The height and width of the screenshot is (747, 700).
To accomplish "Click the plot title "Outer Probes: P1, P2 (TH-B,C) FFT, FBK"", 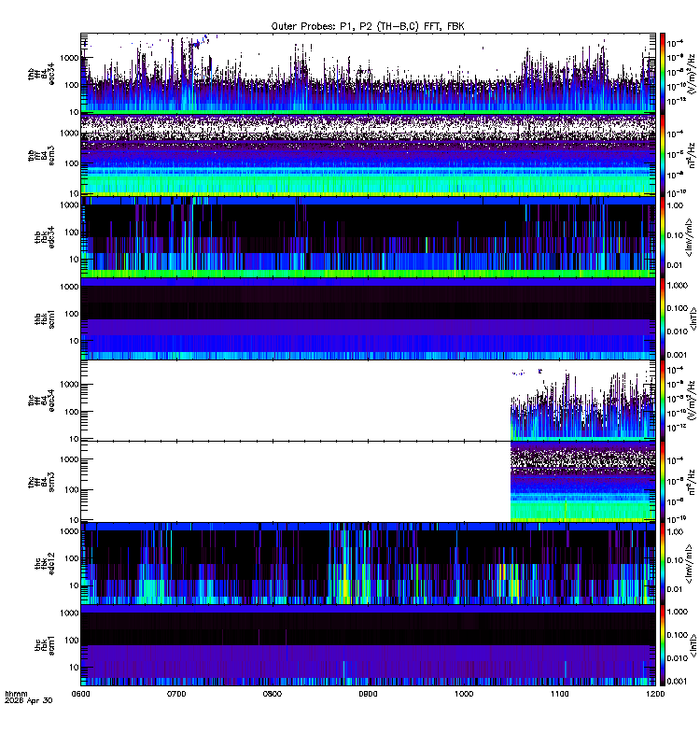I will 368,27.
